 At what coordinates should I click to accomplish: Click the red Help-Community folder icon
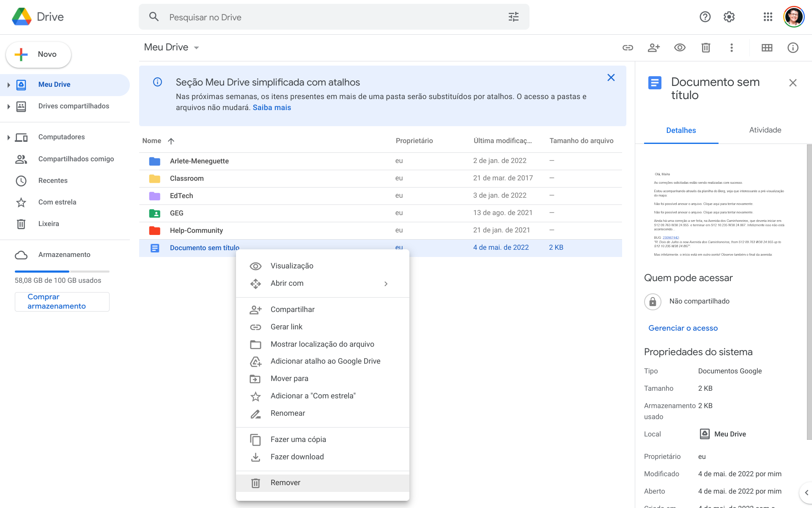click(x=155, y=230)
